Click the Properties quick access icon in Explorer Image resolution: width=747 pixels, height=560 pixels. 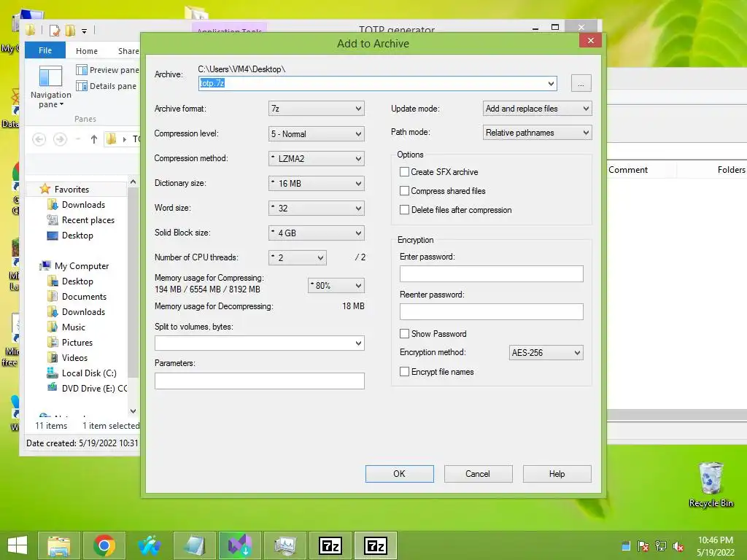coord(55,31)
